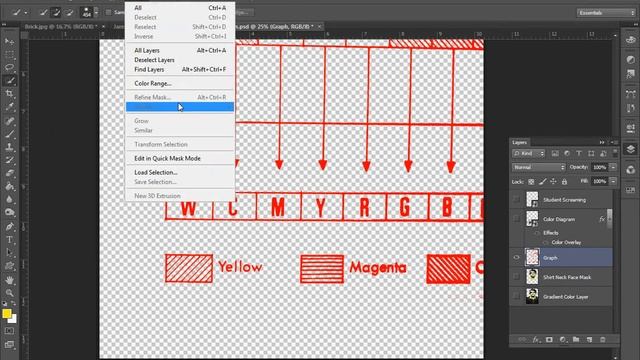The height and width of the screenshot is (360, 640).
Task: Open the Kind filter dropdown
Action: (x=529, y=153)
